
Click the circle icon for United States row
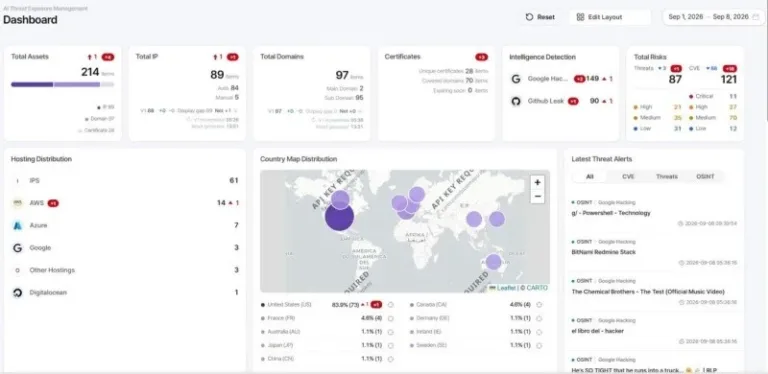[x=390, y=304]
